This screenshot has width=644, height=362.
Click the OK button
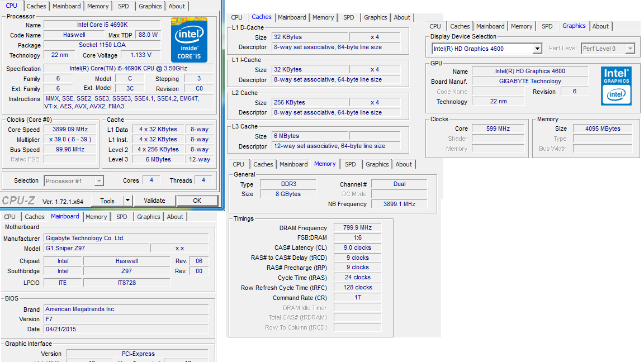tap(197, 201)
